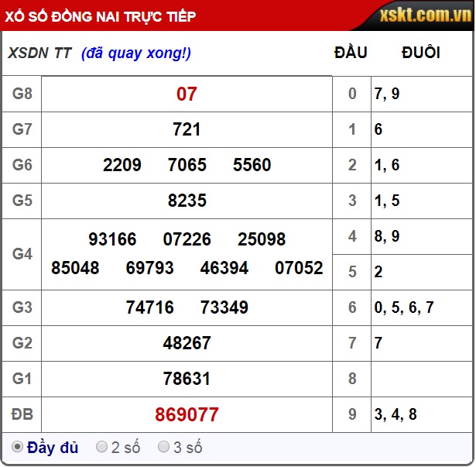Click G6 number 2209
Viewport: 476px width, 467px height.
point(122,165)
